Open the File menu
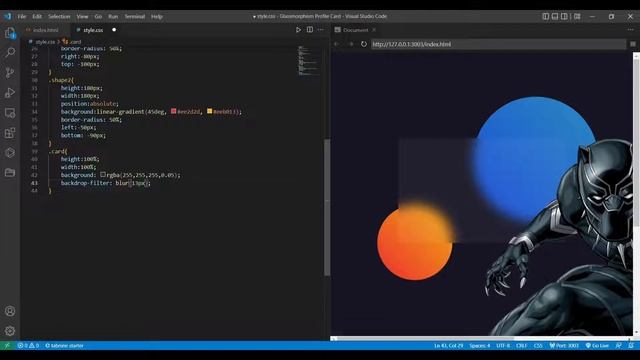This screenshot has height=360, width=640. point(22,16)
